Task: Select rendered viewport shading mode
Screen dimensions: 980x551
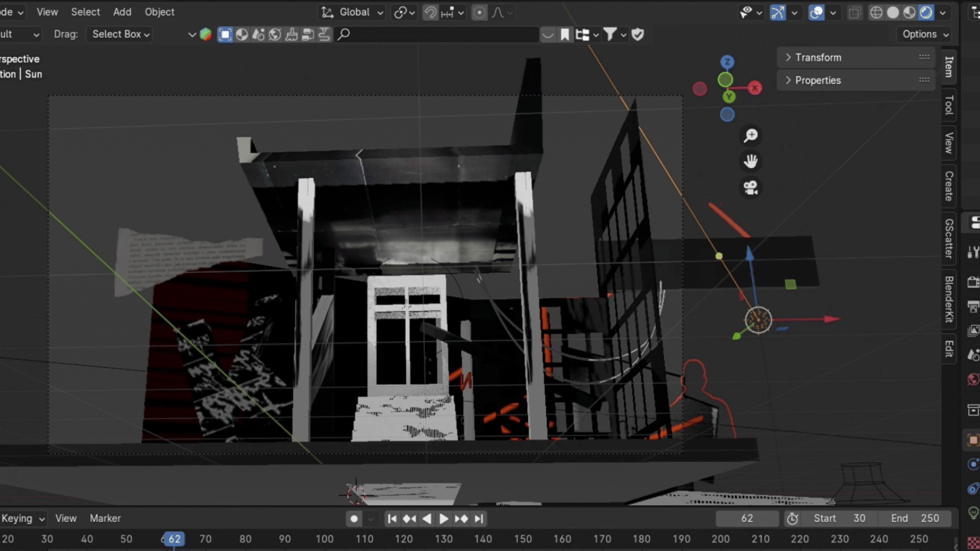Action: pos(926,13)
